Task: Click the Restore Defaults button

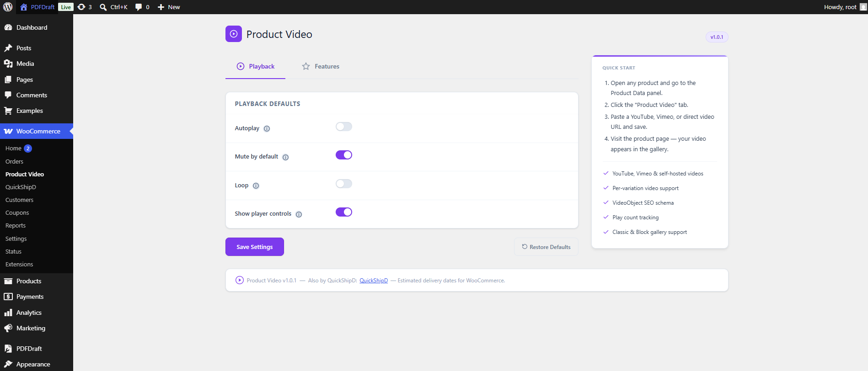Action: [546, 247]
